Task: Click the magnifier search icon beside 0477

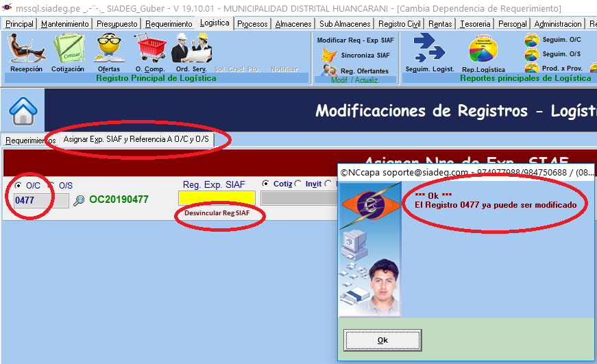Action: (x=80, y=200)
